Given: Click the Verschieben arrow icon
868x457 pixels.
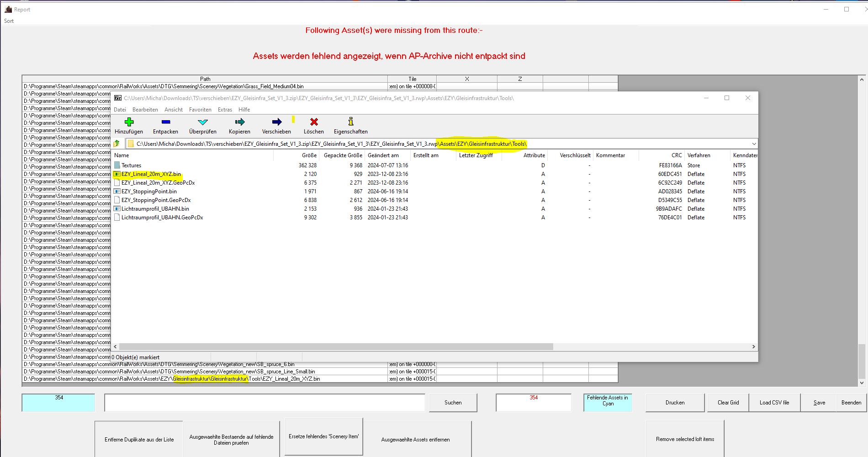Looking at the screenshot, I should pos(276,122).
